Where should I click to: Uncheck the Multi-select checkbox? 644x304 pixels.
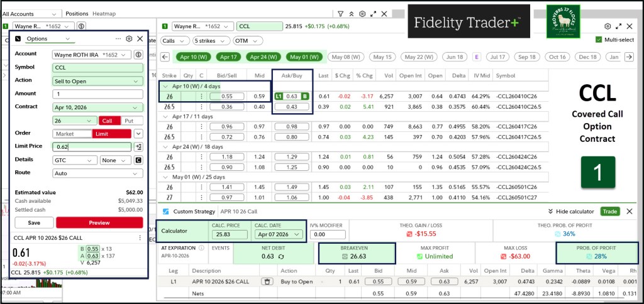pos(598,40)
